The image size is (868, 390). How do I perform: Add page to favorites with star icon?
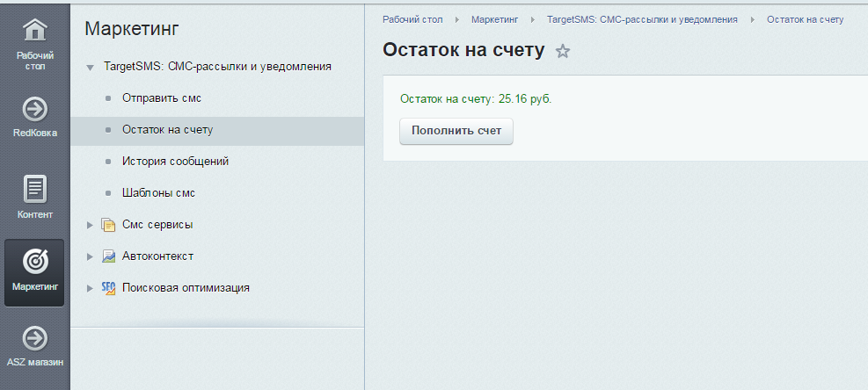[x=563, y=51]
